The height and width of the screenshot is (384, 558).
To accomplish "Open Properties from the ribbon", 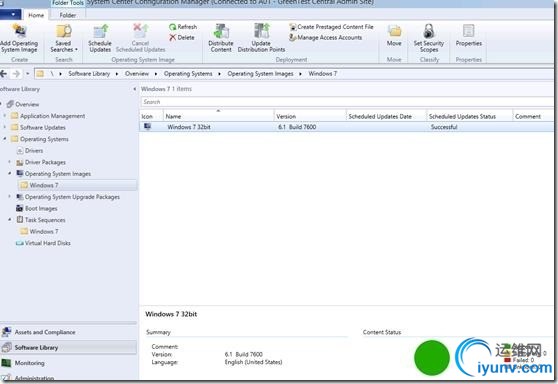I will point(468,36).
